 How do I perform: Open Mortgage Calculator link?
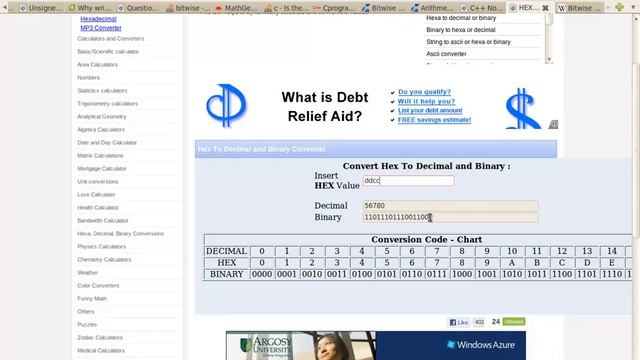pyautogui.click(x=102, y=169)
